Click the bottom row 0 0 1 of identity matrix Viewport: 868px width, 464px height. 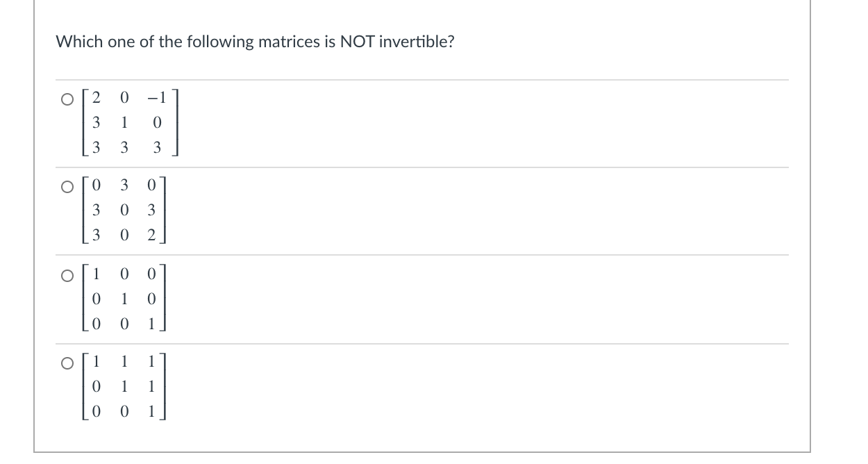125,323
